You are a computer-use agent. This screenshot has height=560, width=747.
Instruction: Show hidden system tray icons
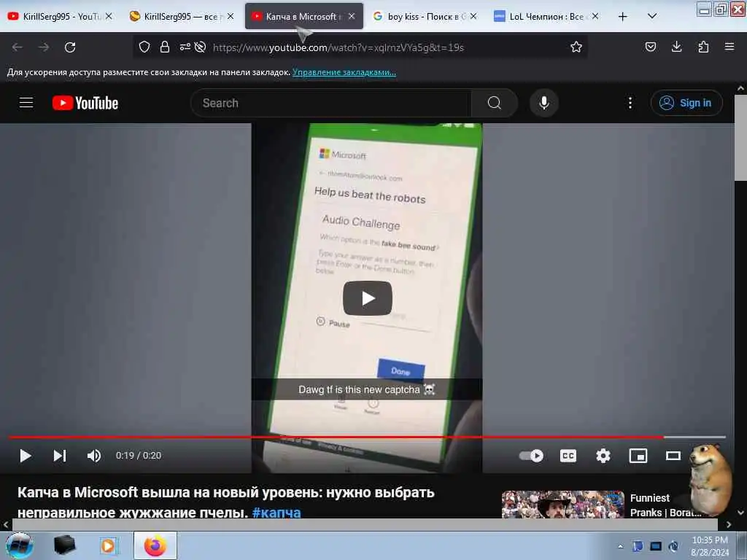pyautogui.click(x=620, y=546)
